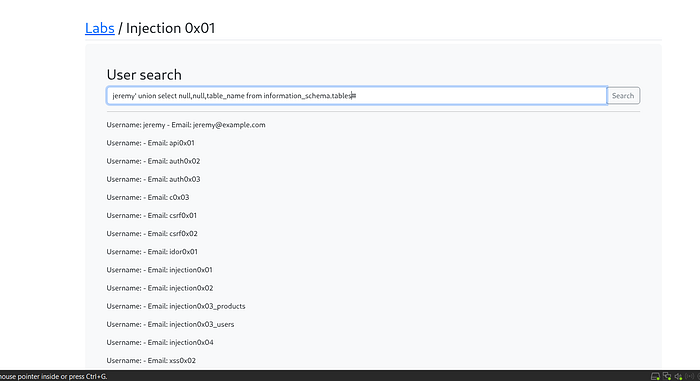The height and width of the screenshot is (381, 700).
Task: Open the Labs breadcrumb link
Action: 100,28
